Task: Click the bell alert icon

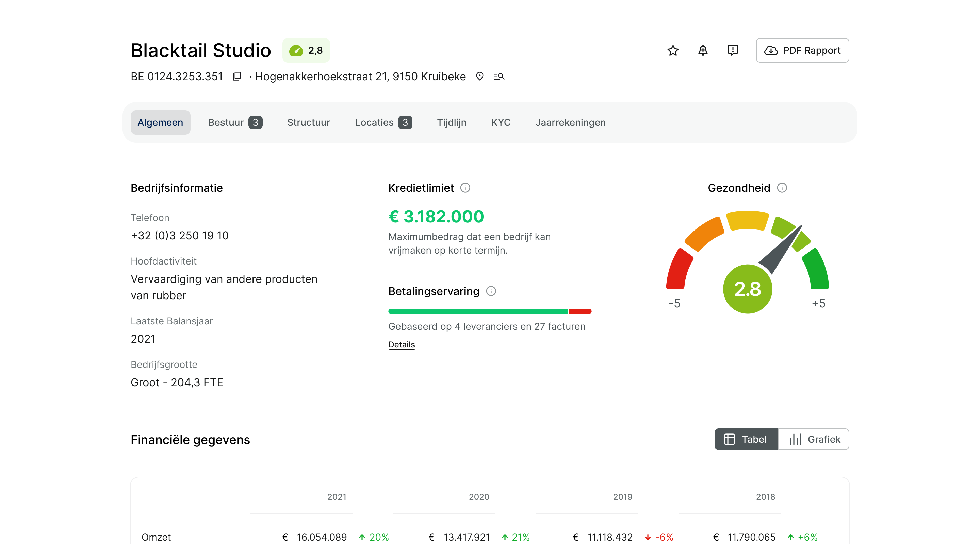Action: pyautogui.click(x=703, y=50)
